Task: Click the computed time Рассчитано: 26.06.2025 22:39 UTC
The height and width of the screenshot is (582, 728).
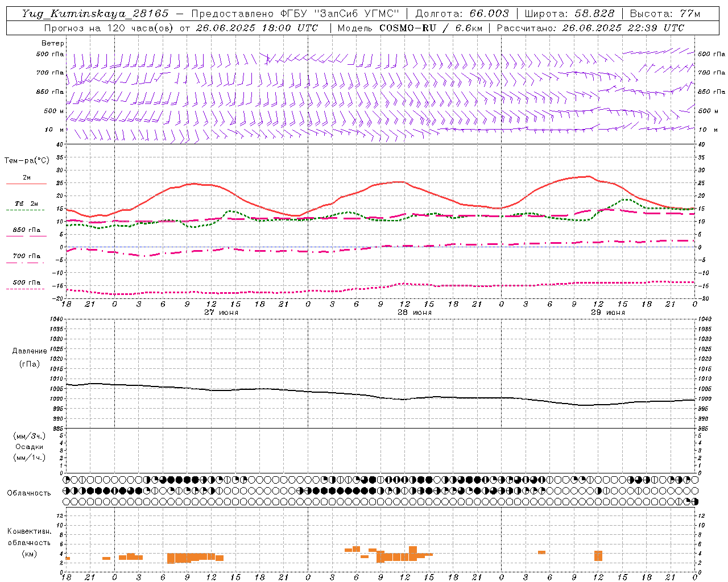Action: (590, 28)
